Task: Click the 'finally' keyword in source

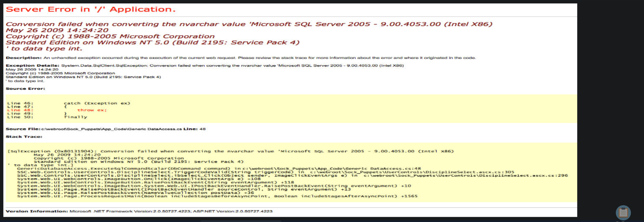Action: point(76,117)
